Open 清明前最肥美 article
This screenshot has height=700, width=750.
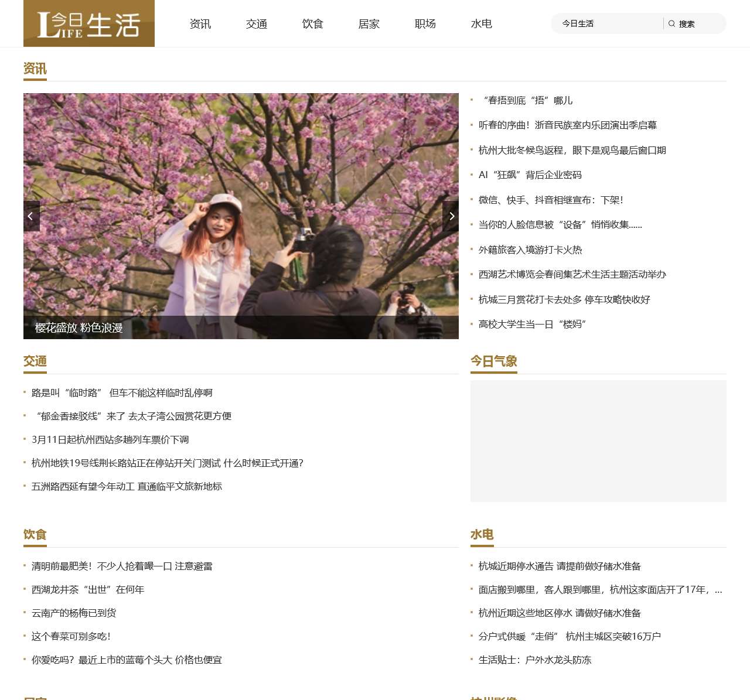(122, 566)
